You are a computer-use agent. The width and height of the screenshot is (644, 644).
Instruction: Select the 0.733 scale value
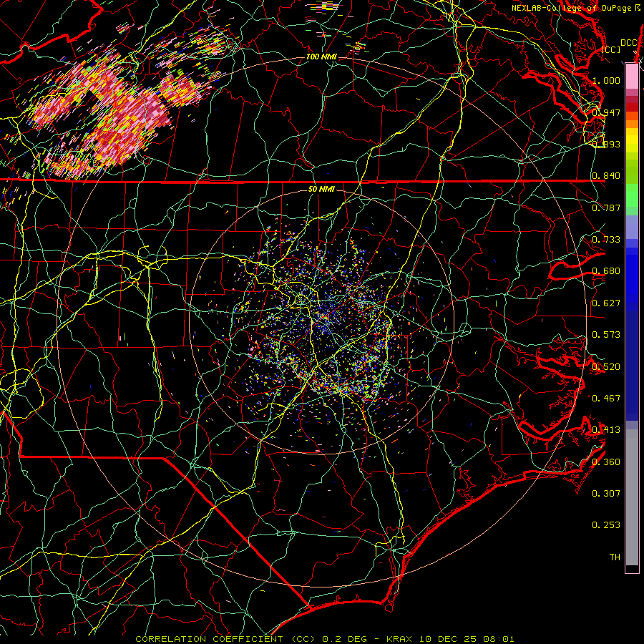click(606, 240)
